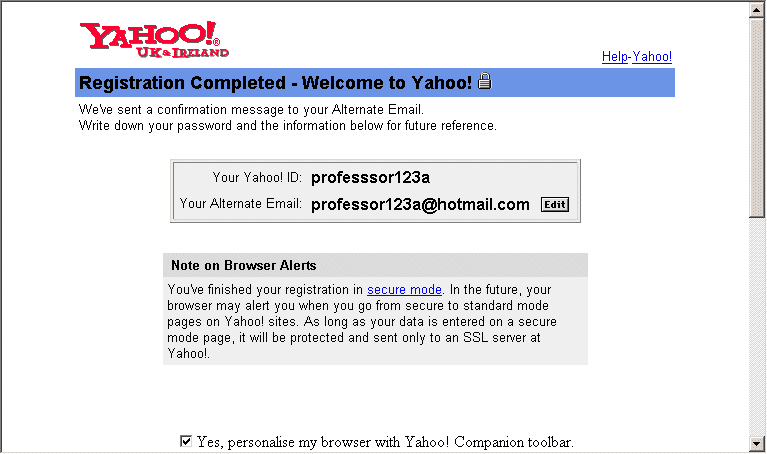Open the Help link
Screen dimensions: 767x454
[614, 57]
